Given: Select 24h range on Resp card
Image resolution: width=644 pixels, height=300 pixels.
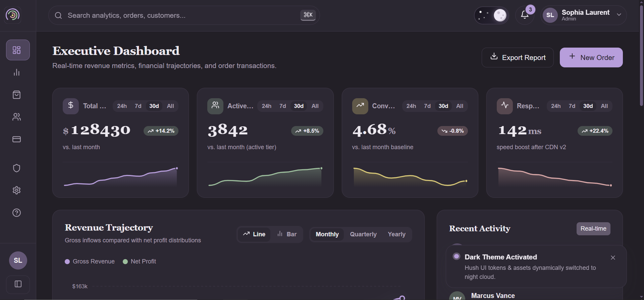Looking at the screenshot, I should coord(556,106).
